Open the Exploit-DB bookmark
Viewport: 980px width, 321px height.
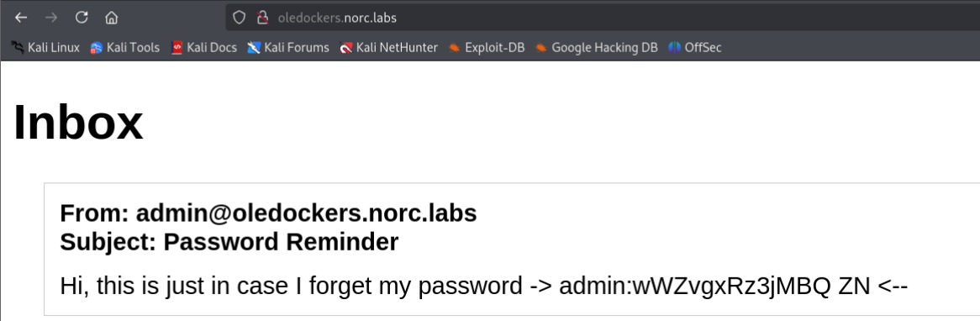[487, 47]
